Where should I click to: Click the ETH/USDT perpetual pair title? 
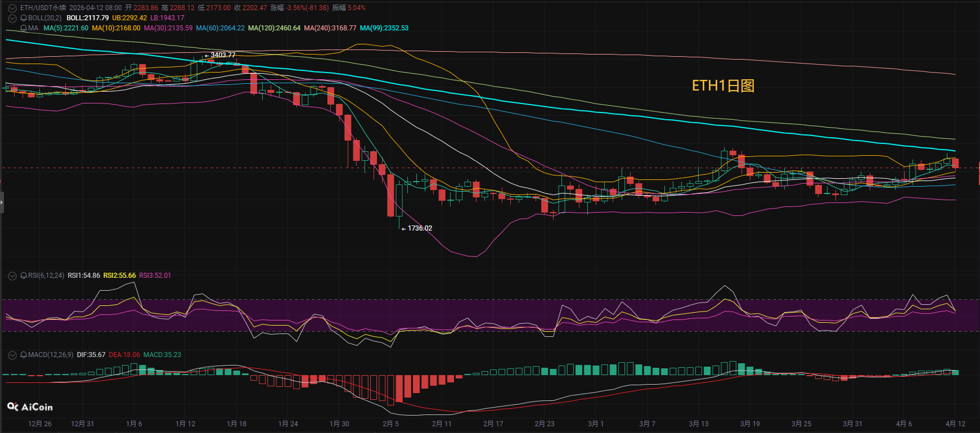pyautogui.click(x=43, y=8)
